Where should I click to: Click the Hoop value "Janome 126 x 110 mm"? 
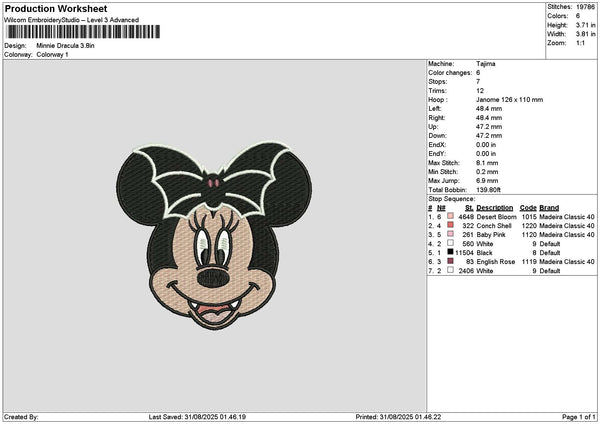509,100
